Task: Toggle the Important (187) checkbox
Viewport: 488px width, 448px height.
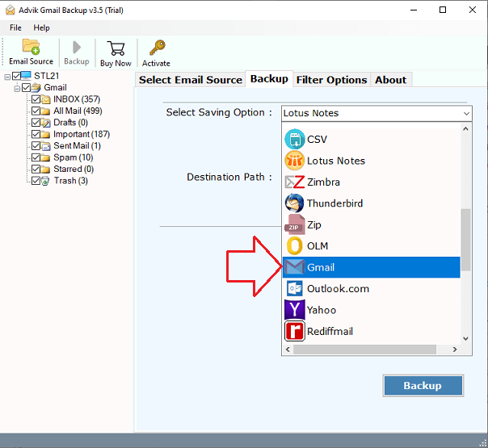Action: pyautogui.click(x=36, y=134)
